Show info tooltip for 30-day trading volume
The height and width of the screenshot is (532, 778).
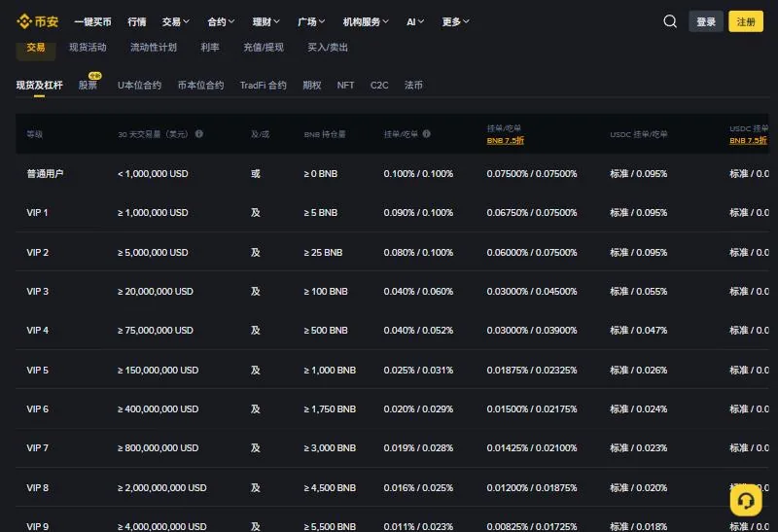pyautogui.click(x=199, y=134)
